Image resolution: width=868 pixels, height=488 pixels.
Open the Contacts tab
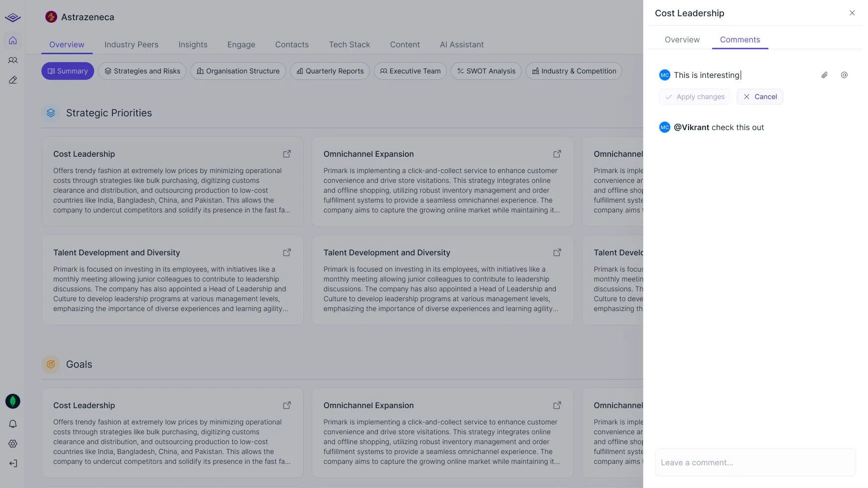click(292, 44)
